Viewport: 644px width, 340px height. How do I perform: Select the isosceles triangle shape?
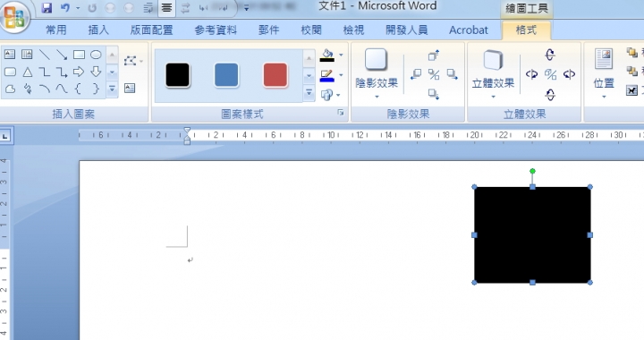(27, 72)
